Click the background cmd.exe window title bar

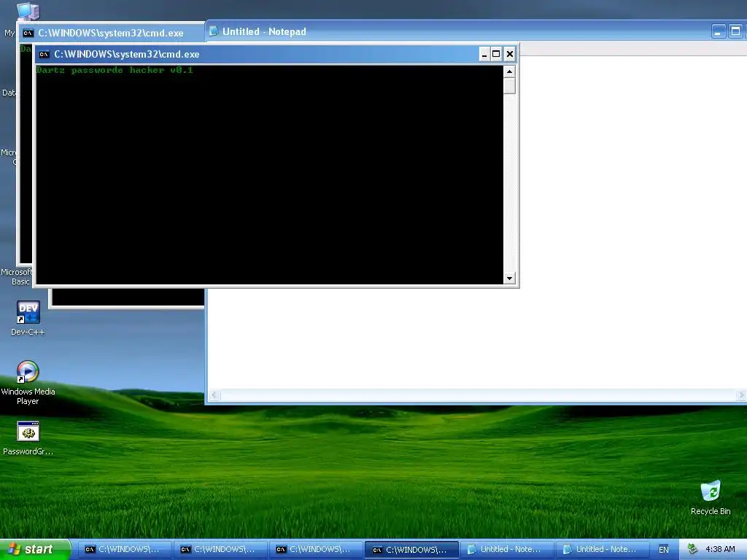(112, 33)
